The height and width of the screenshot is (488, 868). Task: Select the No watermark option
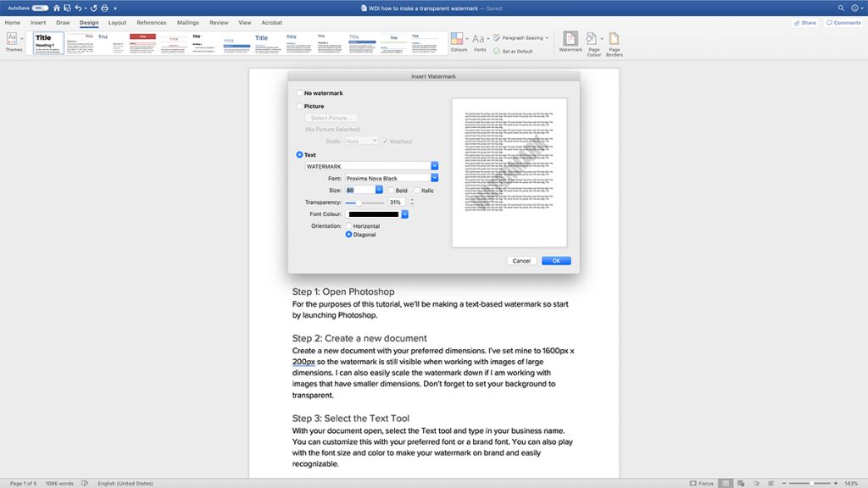300,93
